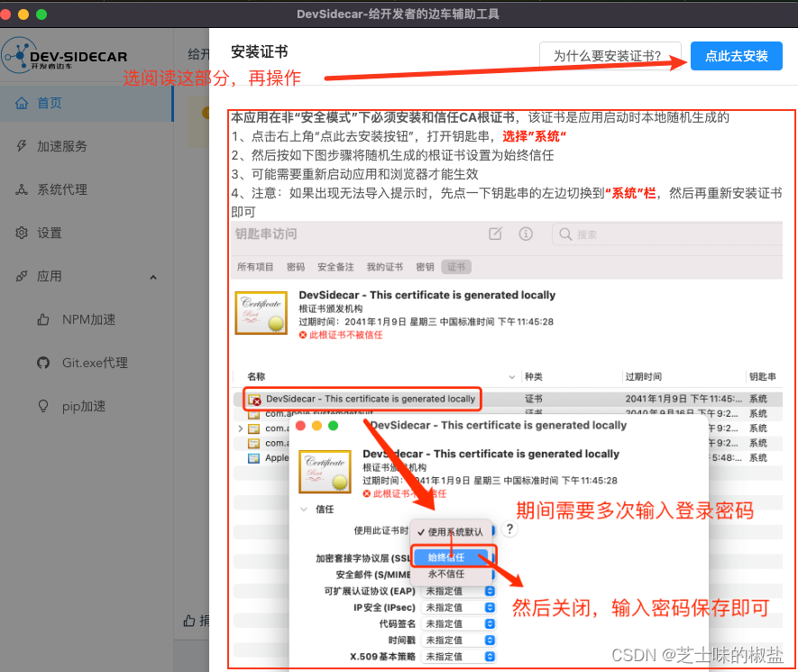Click the DEV-SIDECAR logo in sidebar

click(x=65, y=56)
